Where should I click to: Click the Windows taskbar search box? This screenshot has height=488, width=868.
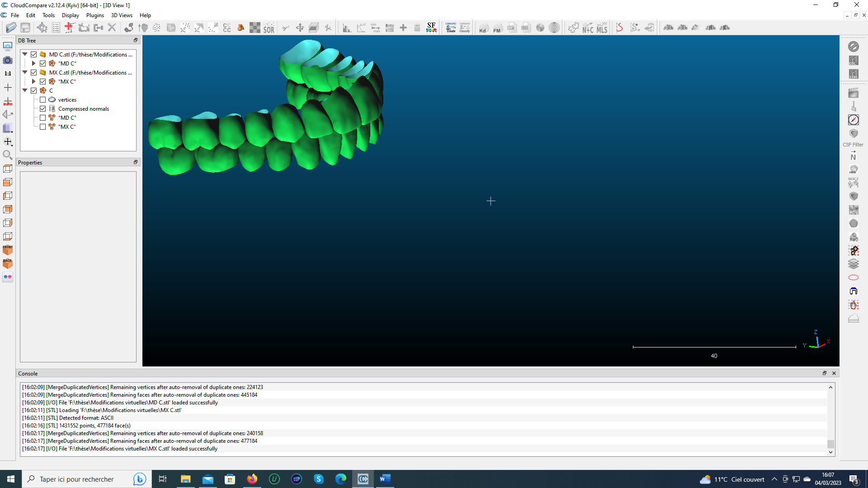click(x=77, y=479)
